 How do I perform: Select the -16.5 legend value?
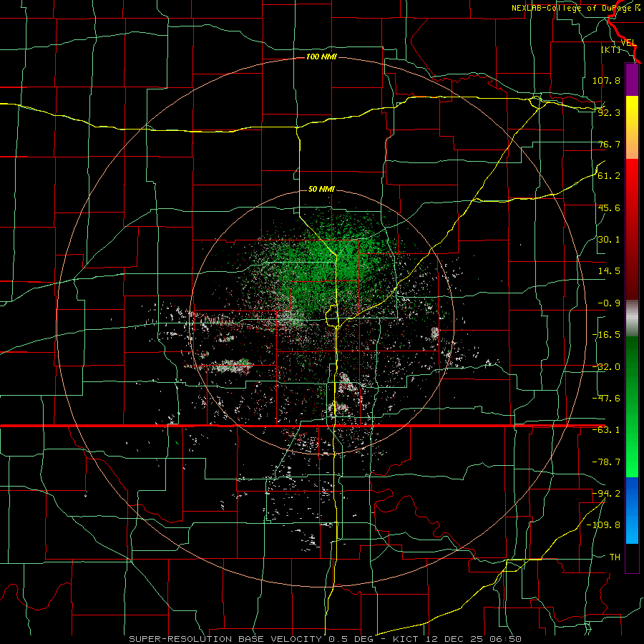tap(606, 335)
